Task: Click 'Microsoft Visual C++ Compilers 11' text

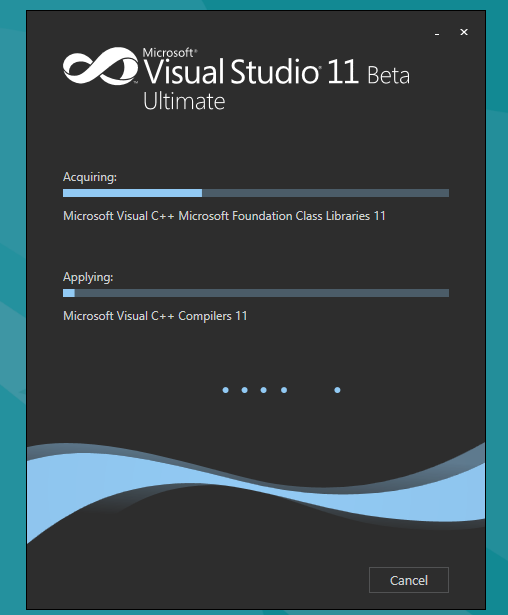Action: point(155,316)
